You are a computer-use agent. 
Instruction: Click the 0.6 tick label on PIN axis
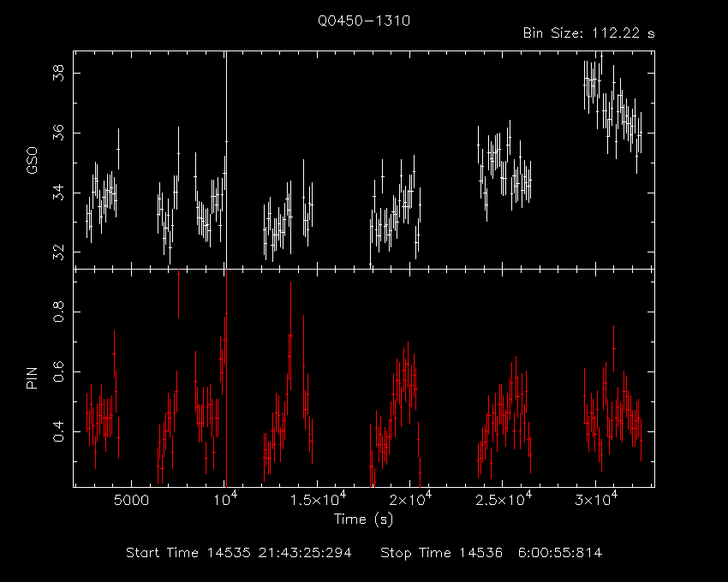tap(59, 371)
